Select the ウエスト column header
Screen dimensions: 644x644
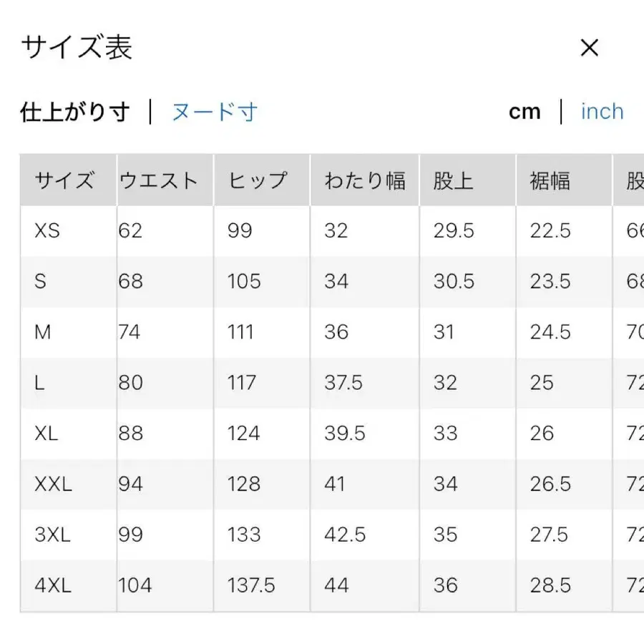coord(159,180)
